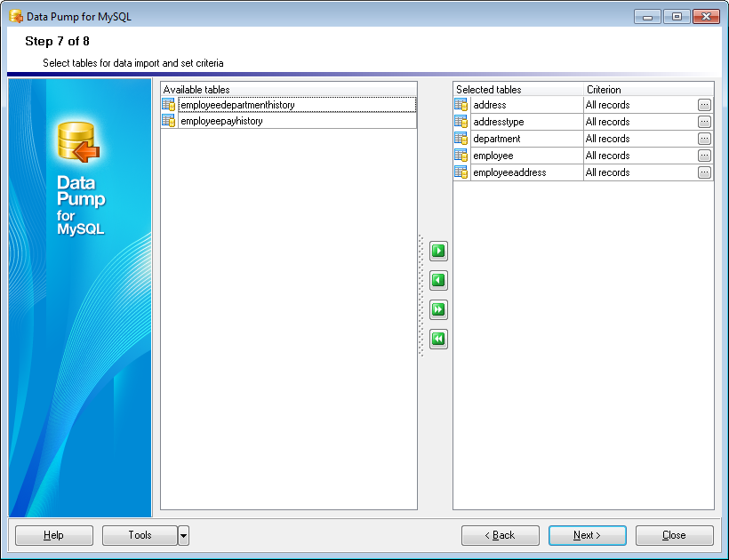Open criterion editor for the address table
This screenshot has width=729, height=560.
point(703,105)
